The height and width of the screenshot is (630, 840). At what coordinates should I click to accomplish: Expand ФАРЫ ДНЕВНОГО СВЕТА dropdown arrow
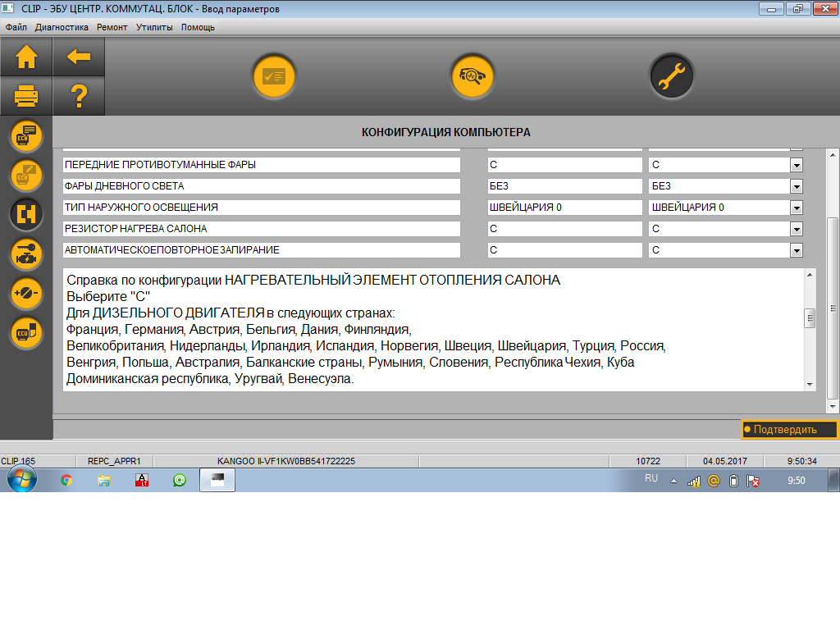pos(797,186)
